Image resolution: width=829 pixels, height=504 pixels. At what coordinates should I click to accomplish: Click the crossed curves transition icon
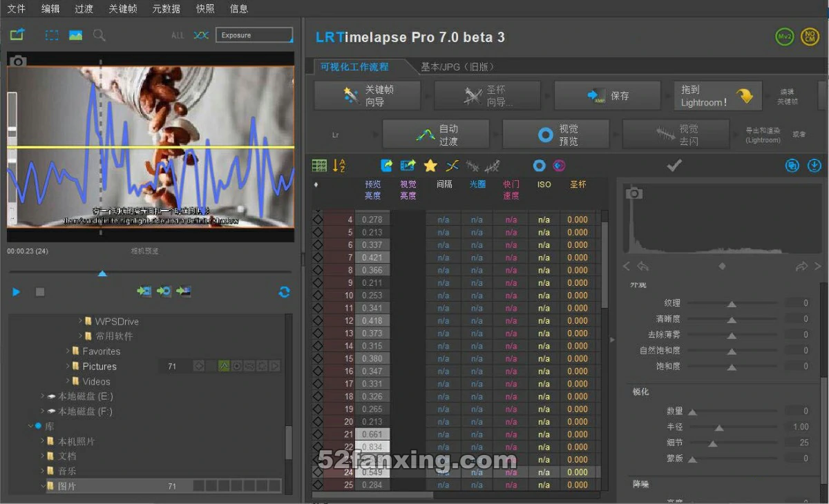[x=452, y=166]
